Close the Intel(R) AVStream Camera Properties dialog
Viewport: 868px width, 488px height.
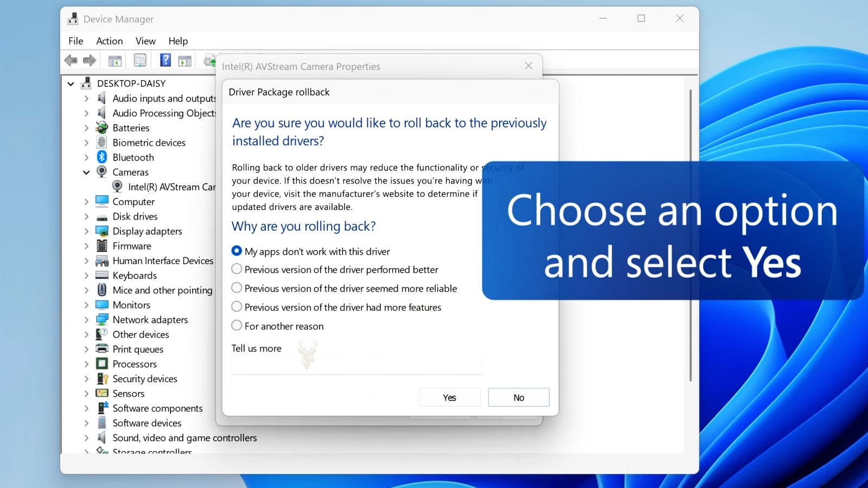point(528,66)
